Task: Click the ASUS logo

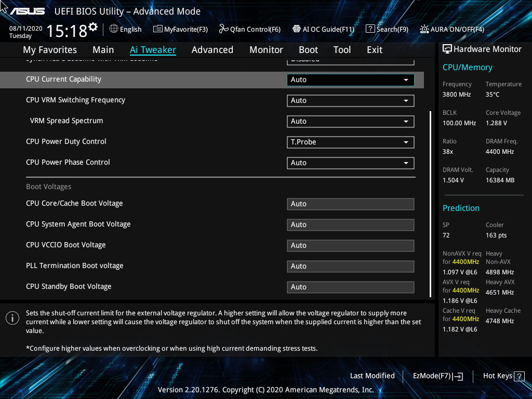Action: [27, 11]
